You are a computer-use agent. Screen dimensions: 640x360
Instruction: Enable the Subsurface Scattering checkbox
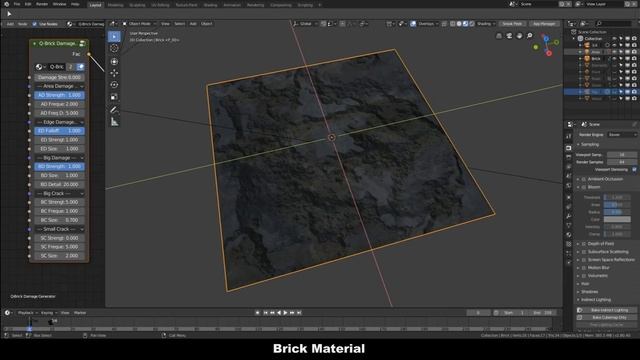point(584,252)
